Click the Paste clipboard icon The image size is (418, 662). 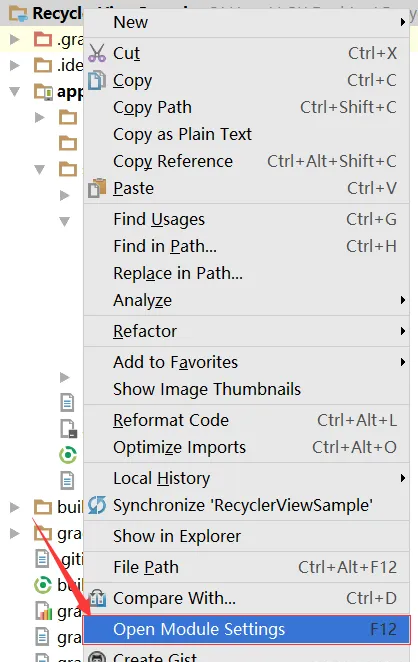point(97,188)
